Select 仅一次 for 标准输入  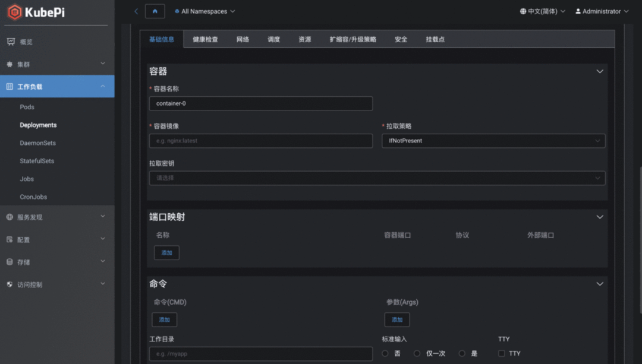pyautogui.click(x=417, y=353)
